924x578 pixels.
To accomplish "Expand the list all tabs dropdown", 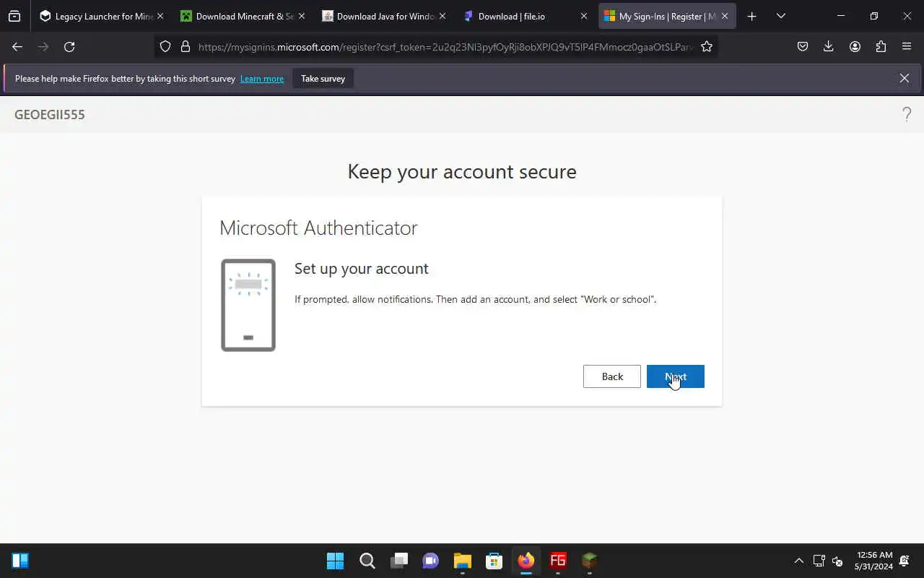I will coord(780,16).
